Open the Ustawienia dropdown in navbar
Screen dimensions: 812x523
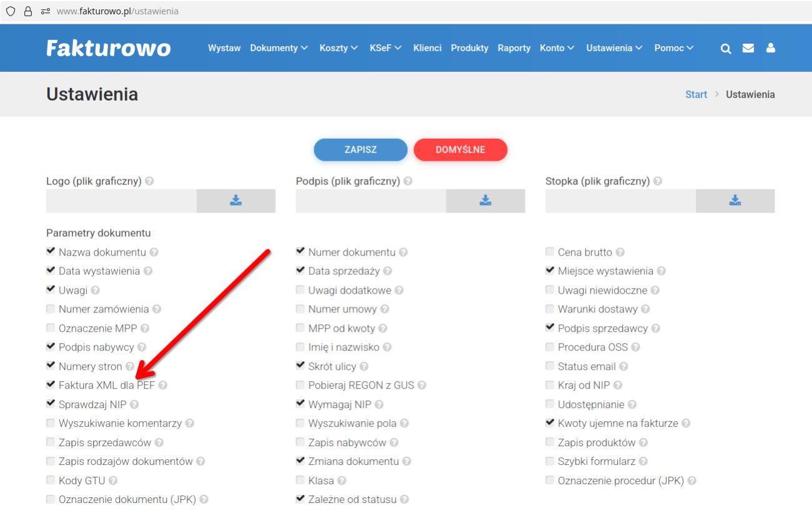coord(614,48)
